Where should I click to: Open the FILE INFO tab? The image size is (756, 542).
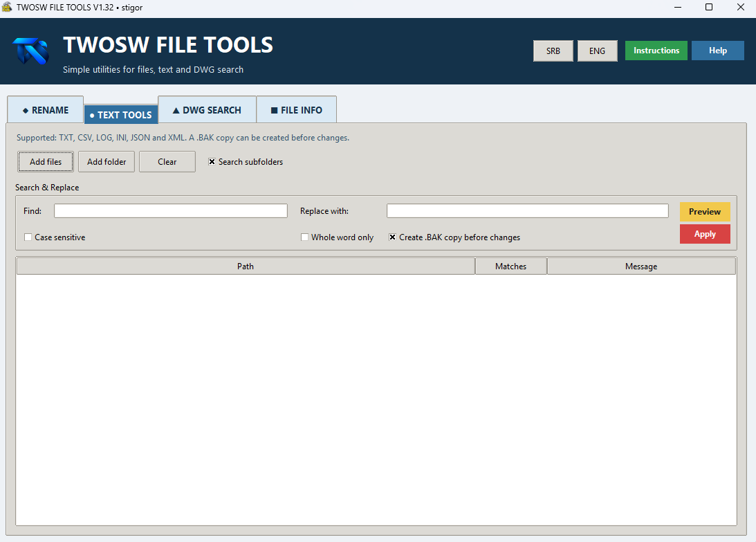pos(297,110)
